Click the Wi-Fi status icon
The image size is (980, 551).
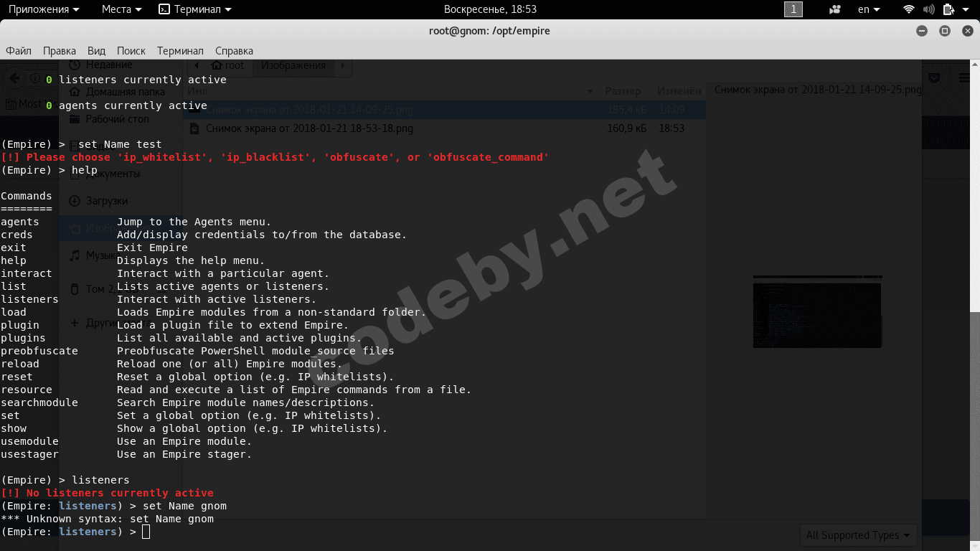tap(909, 9)
